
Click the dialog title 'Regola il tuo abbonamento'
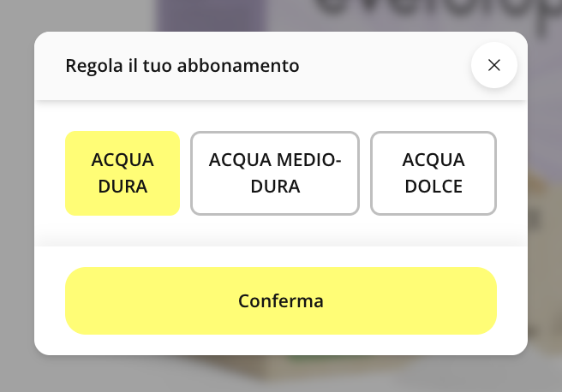[182, 65]
